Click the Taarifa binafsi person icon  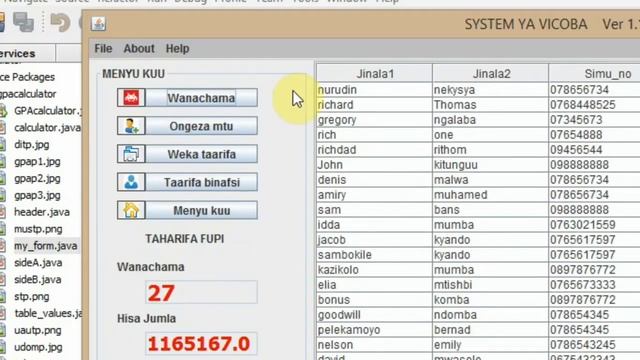click(x=131, y=182)
